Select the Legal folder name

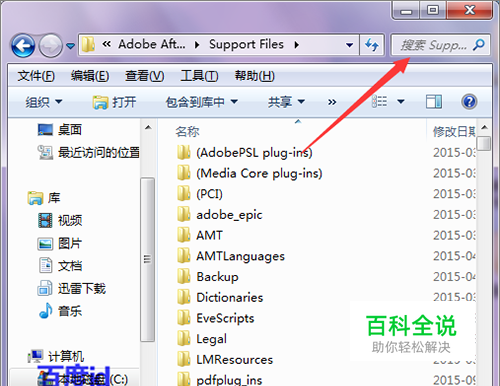pos(211,339)
